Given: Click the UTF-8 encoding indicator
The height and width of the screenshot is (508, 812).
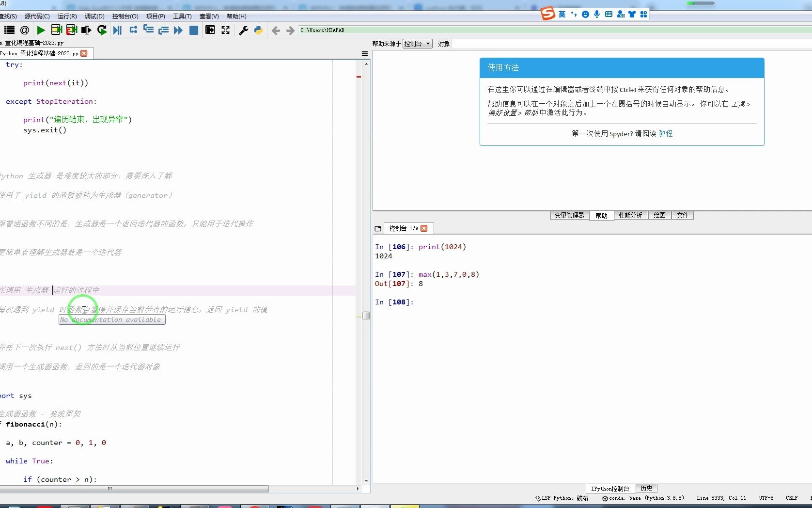Looking at the screenshot, I should [766, 498].
